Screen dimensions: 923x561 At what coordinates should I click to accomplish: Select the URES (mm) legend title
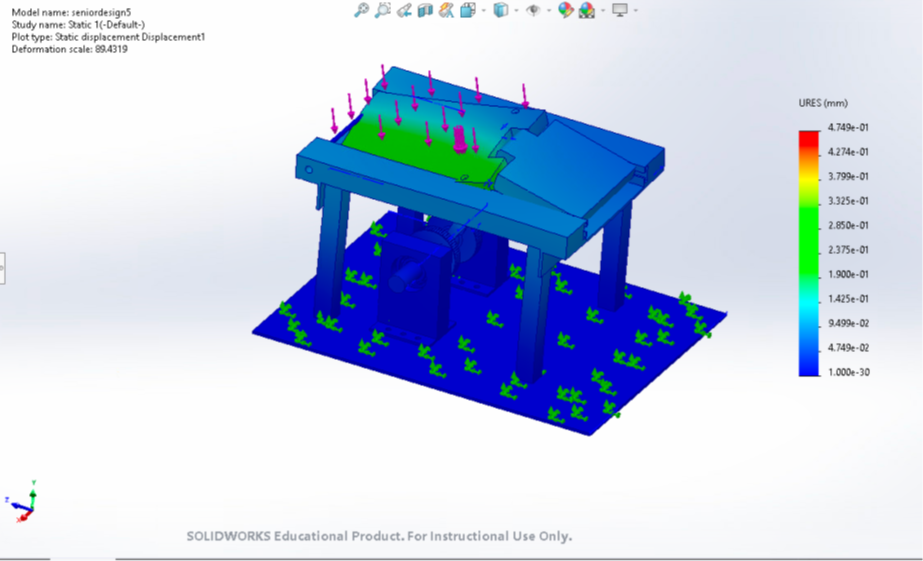click(x=823, y=103)
